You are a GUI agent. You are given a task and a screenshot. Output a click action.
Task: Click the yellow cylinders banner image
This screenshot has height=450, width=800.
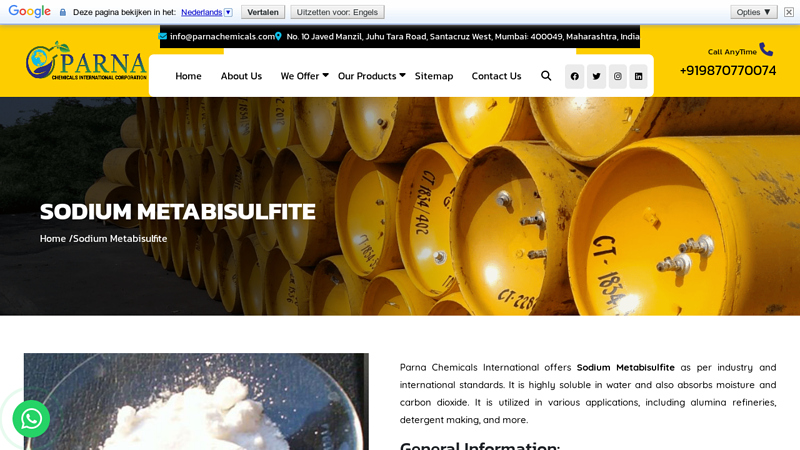pos(400,206)
